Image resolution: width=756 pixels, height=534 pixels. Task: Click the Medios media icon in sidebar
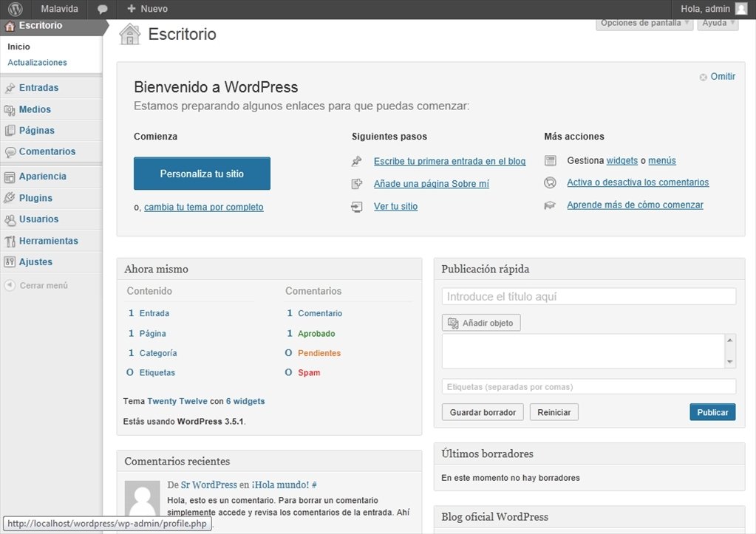(10, 110)
